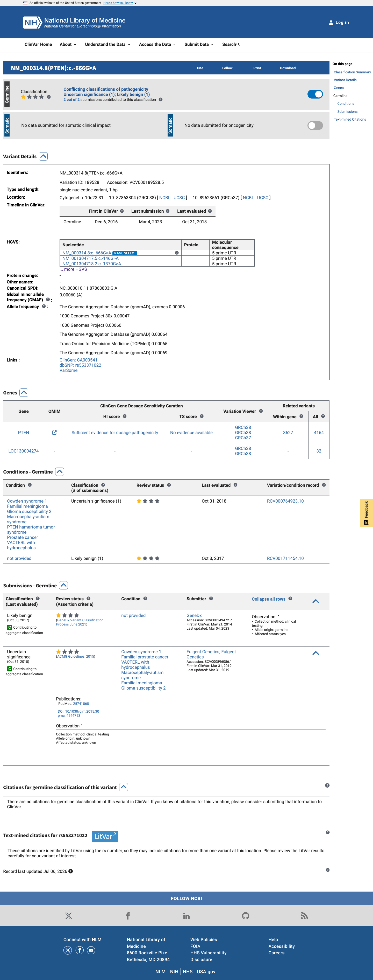Jump to Text-mined Citations in On this page

pyautogui.click(x=350, y=120)
